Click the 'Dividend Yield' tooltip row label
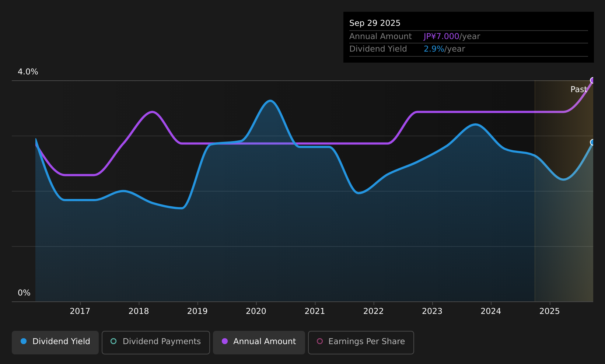 pos(378,49)
